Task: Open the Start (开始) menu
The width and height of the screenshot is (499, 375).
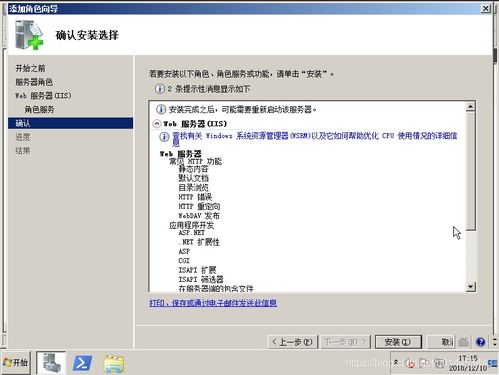Action: pyautogui.click(x=16, y=362)
